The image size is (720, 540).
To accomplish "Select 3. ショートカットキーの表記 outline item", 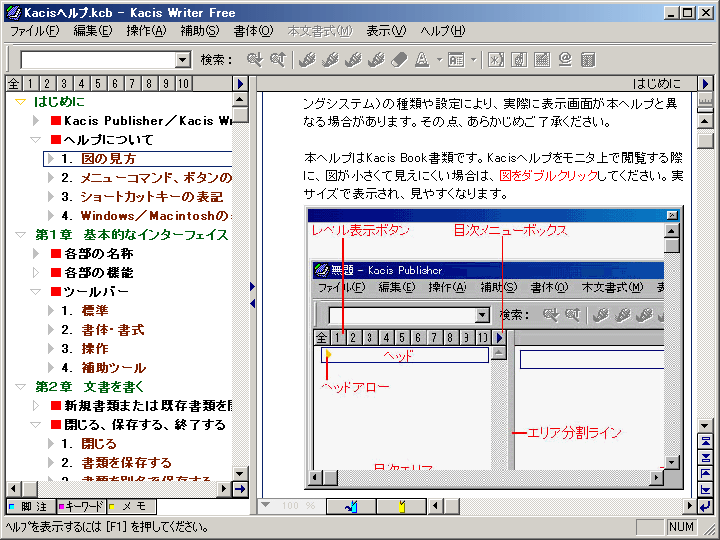I will coord(142,197).
